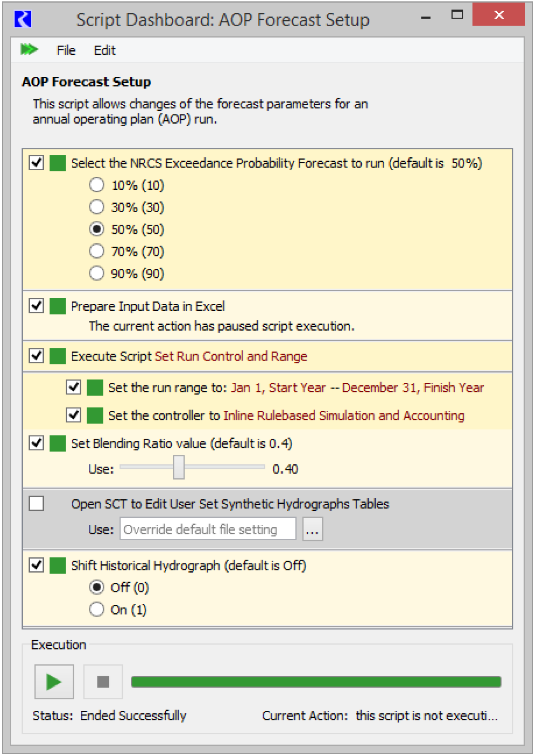Viewport: 535px width, 756px height.
Task: Select the 10% (10) forecast radio option
Action: coord(96,185)
